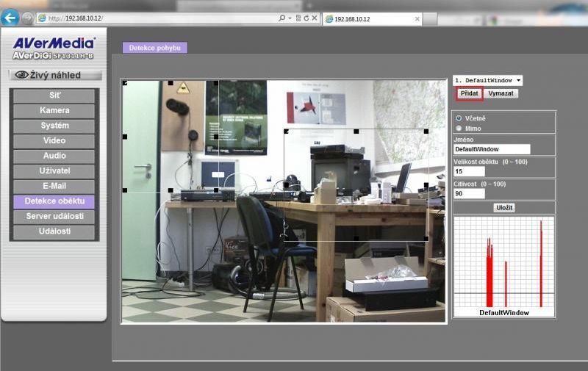This screenshot has width=588, height=371.
Task: Select the Včetně radio option
Action: [459, 118]
